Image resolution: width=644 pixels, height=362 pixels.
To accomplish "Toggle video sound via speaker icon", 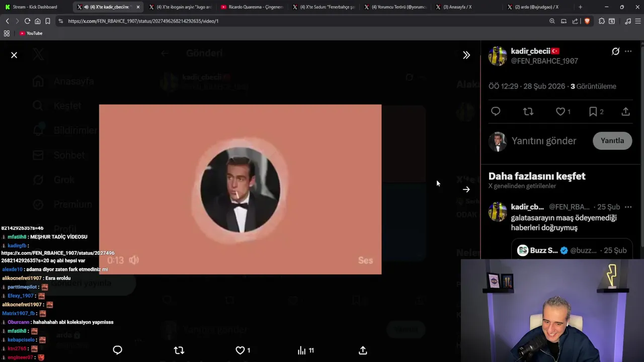I will click(x=134, y=260).
